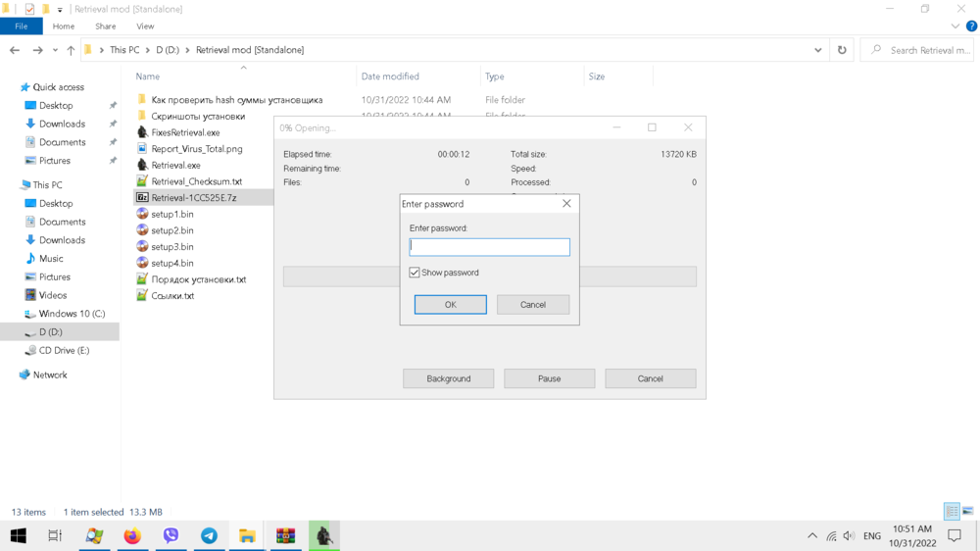Switch to large icons view mode
The width and height of the screenshot is (980, 551).
coord(967,512)
